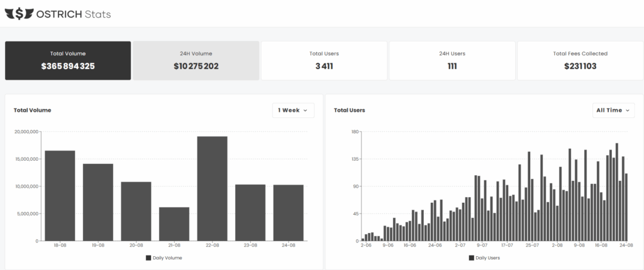Click the 18-08 volume bar
644x270 pixels.
pyautogui.click(x=60, y=195)
